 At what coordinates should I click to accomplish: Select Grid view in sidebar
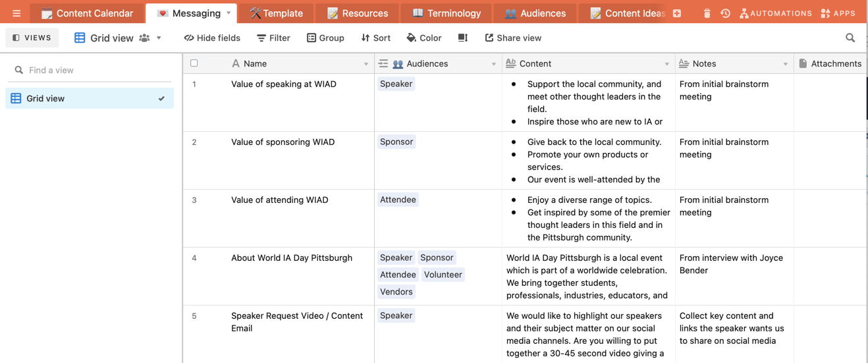(x=90, y=98)
